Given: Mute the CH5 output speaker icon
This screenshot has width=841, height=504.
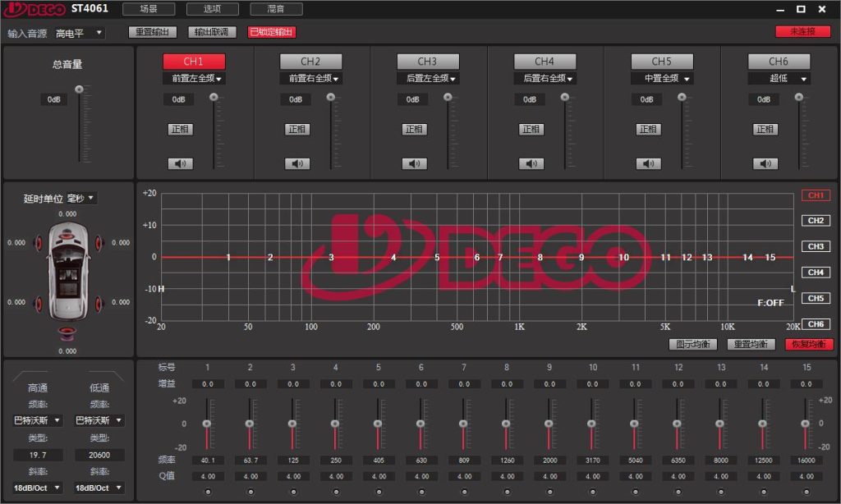Looking at the screenshot, I should (x=648, y=163).
